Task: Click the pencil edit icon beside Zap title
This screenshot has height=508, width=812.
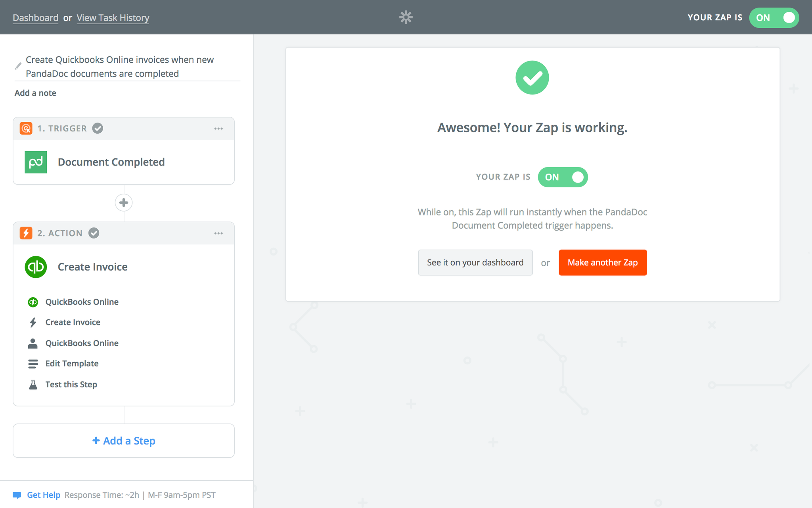Action: [18, 66]
